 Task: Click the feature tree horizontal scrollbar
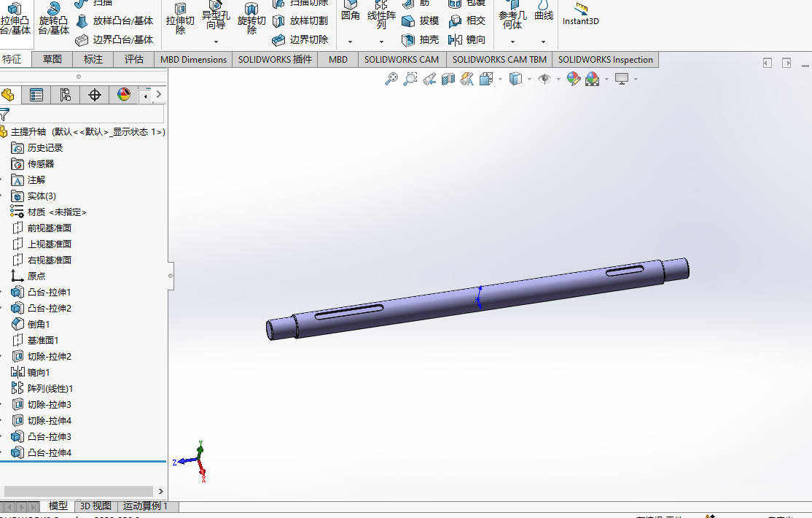[x=78, y=491]
